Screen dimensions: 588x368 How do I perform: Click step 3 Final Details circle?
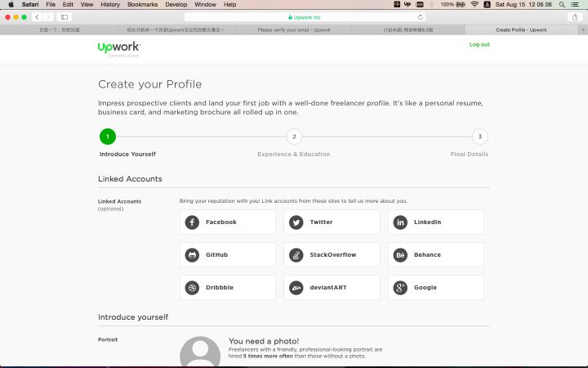click(480, 137)
